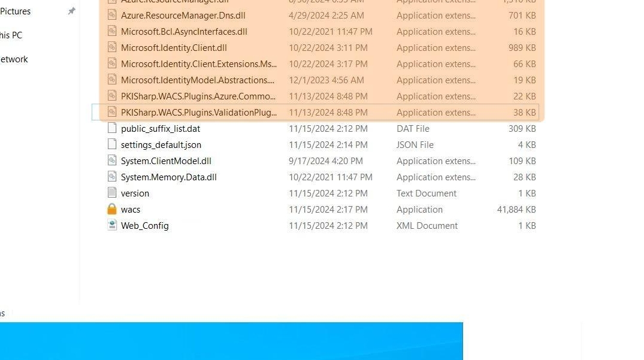
Task: Select the Web_Config file name
Action: (x=144, y=226)
